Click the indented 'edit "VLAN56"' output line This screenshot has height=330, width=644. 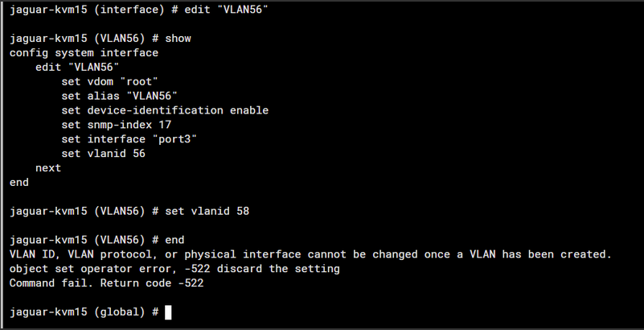pyautogui.click(x=77, y=67)
